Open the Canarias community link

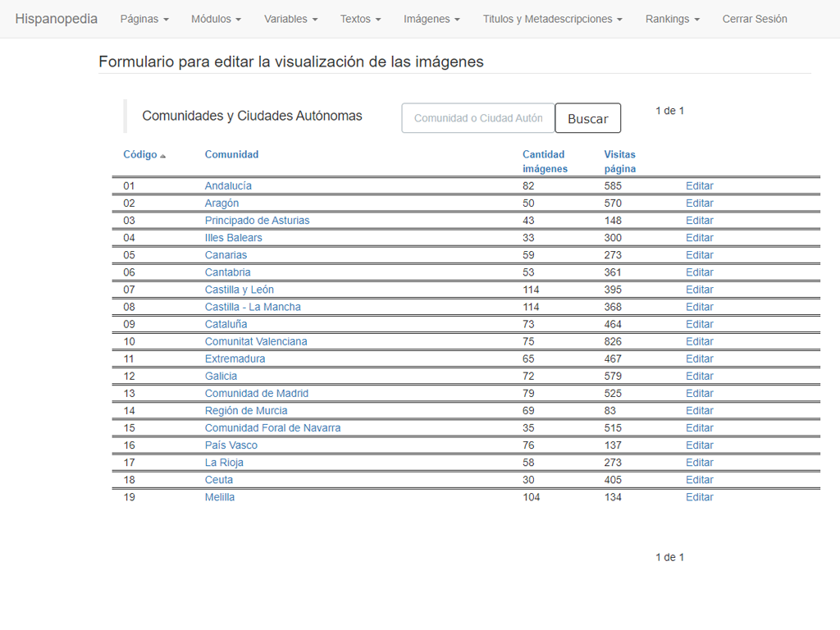pos(226,255)
